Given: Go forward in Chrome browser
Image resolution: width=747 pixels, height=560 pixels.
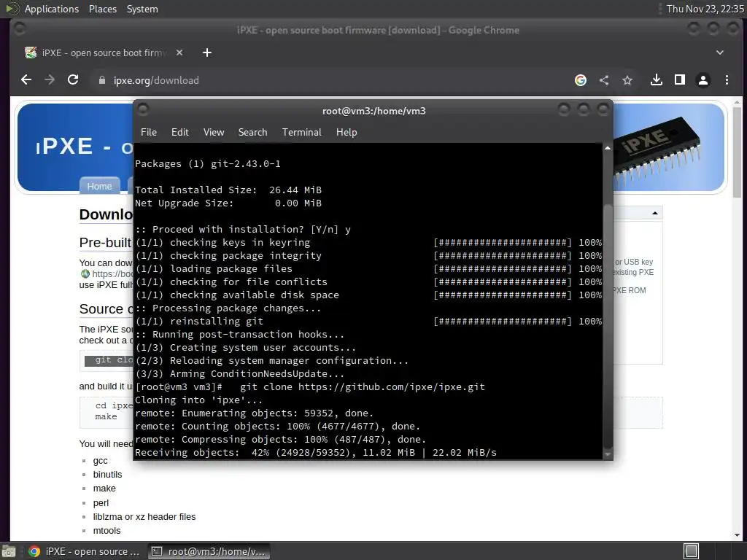Looking at the screenshot, I should [x=50, y=80].
